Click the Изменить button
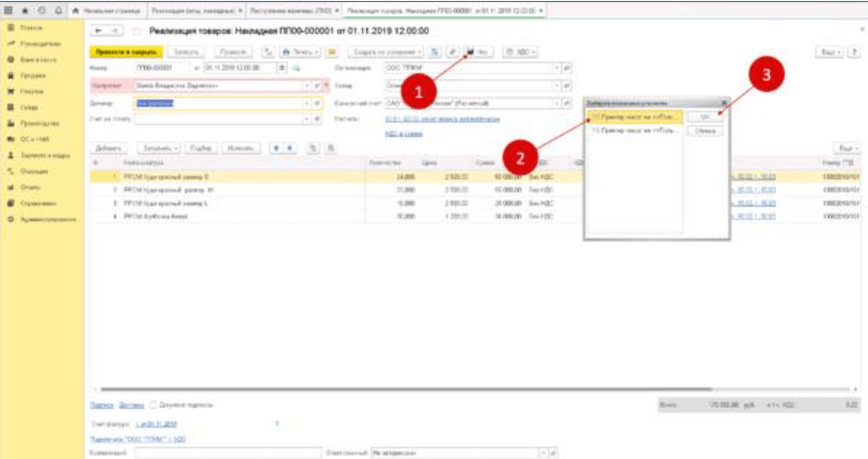Image resolution: width=868 pixels, height=459 pixels. coord(240,148)
